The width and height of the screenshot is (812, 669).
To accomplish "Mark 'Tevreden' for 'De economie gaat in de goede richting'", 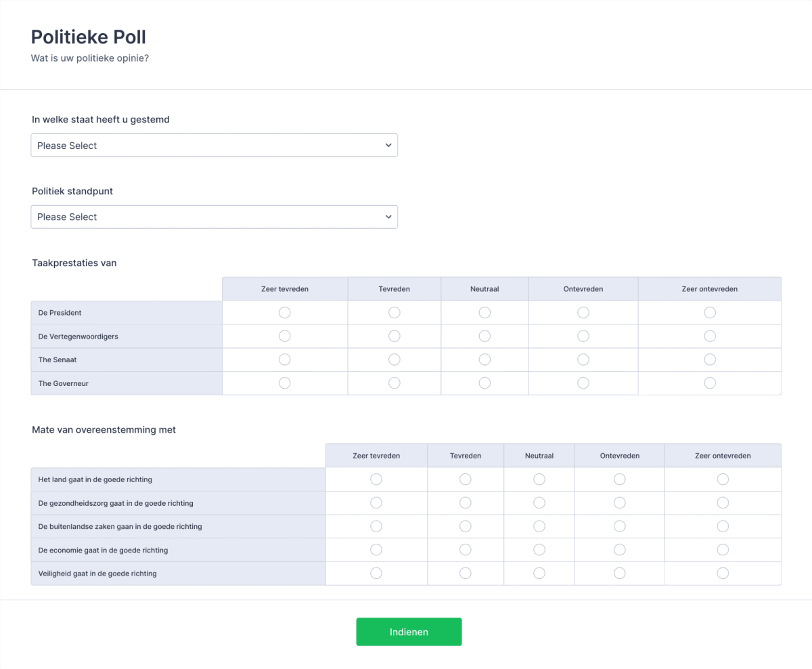I will click(x=465, y=549).
